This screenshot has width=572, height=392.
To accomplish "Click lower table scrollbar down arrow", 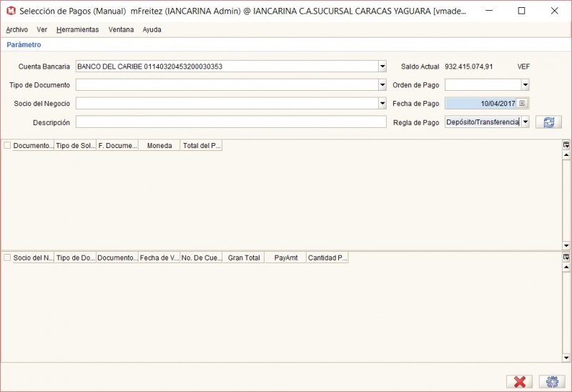I will tap(566, 358).
